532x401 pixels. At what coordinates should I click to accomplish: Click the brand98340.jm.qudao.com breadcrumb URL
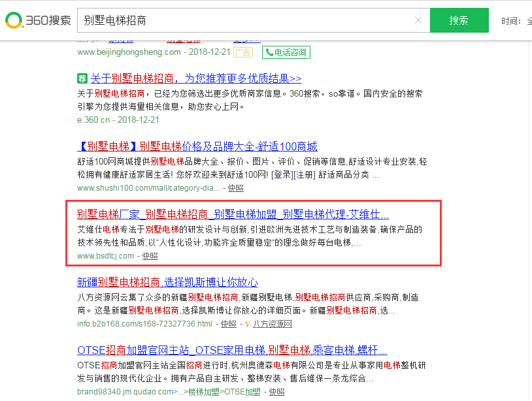coord(169,392)
